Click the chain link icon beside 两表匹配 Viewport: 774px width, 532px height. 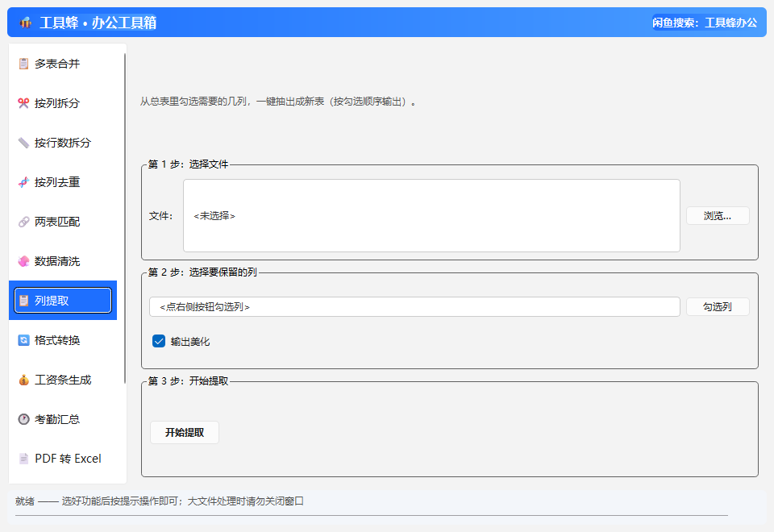23,222
